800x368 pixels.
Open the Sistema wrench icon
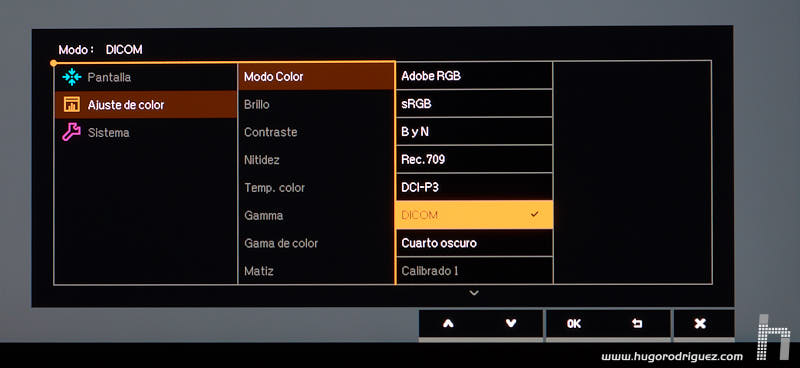click(71, 132)
